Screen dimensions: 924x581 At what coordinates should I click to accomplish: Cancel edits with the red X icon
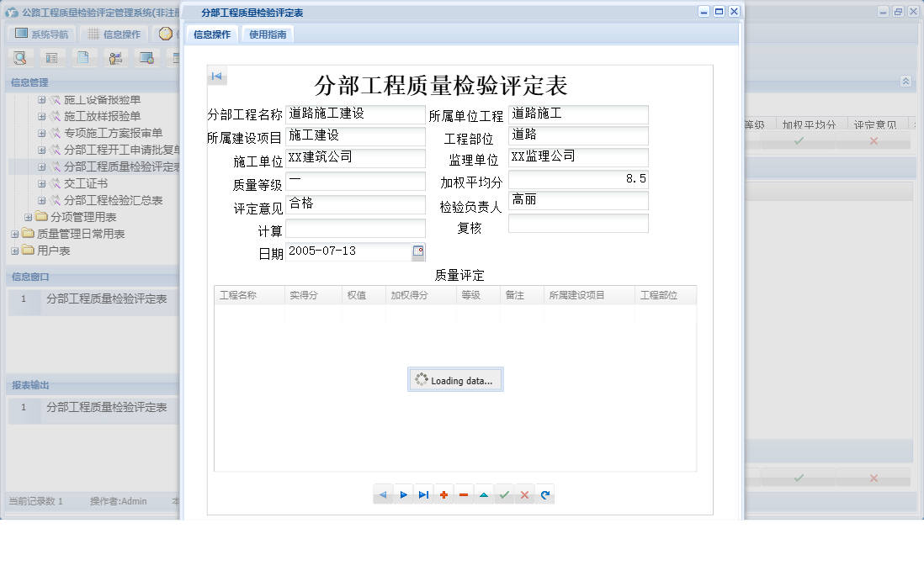click(x=524, y=494)
